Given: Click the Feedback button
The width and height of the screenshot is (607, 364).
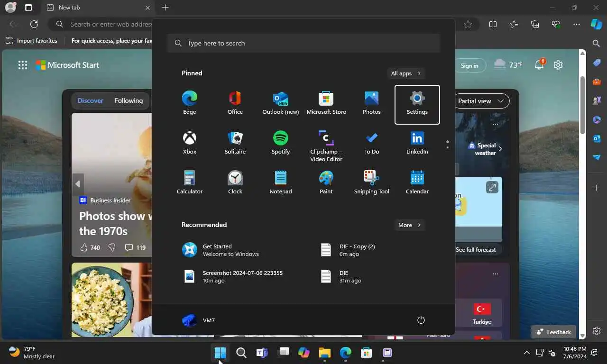Looking at the screenshot, I should point(553,332).
